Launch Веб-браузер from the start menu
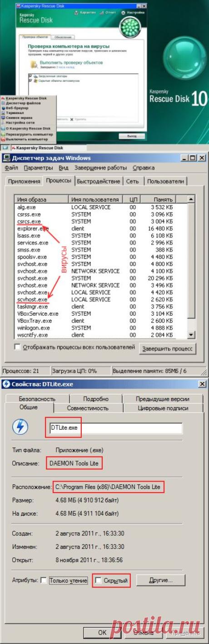 pyautogui.click(x=17, y=108)
